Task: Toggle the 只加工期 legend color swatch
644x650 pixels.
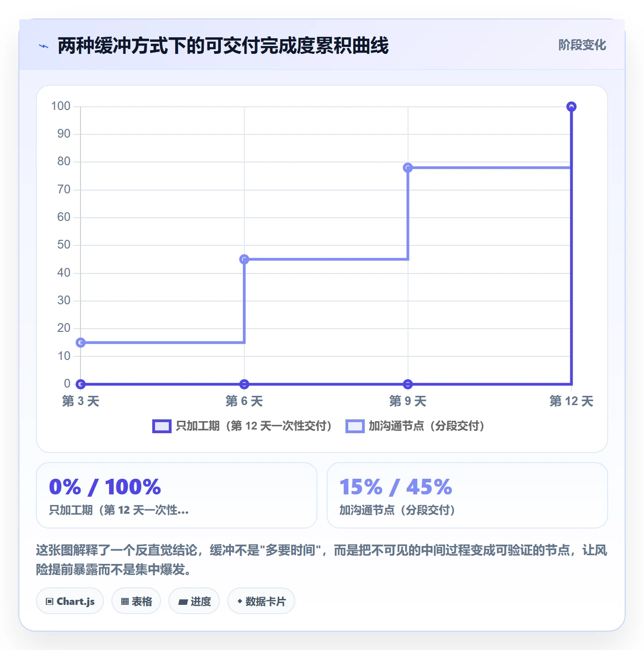Action: 162,426
